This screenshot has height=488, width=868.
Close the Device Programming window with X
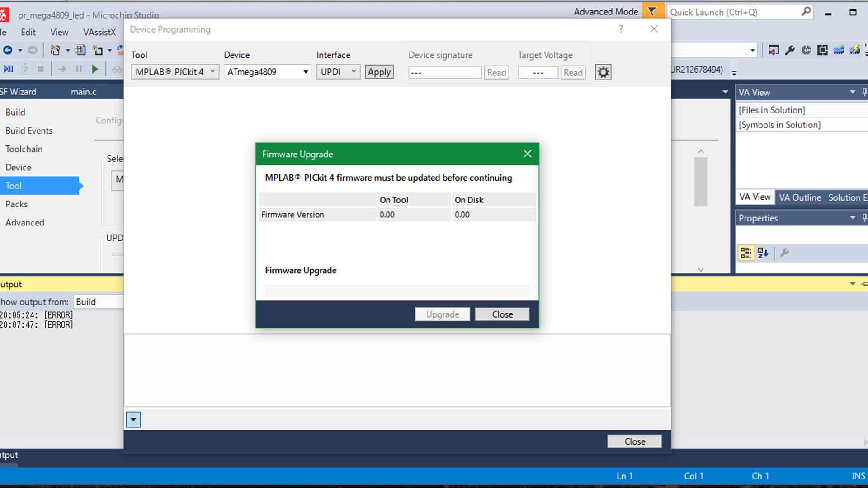654,29
